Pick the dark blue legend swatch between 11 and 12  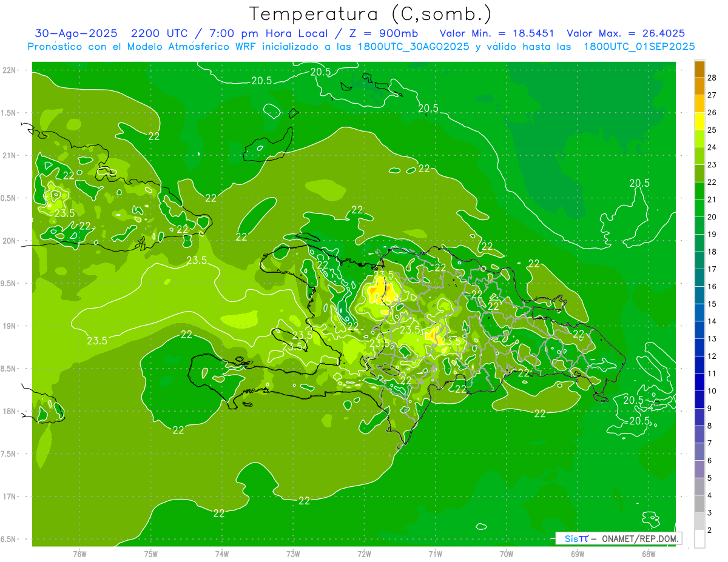[699, 365]
